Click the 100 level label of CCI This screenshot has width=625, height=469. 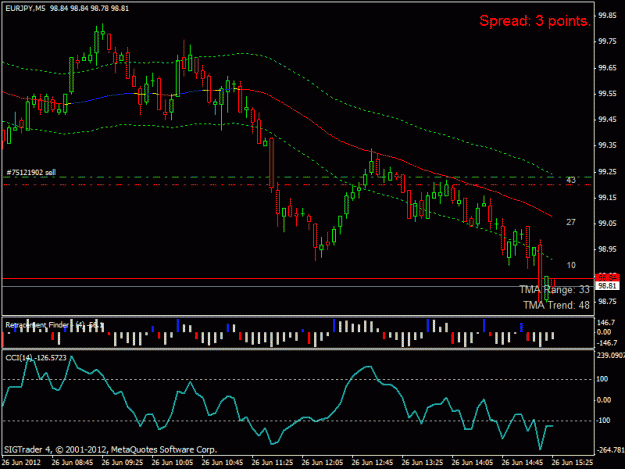click(602, 379)
